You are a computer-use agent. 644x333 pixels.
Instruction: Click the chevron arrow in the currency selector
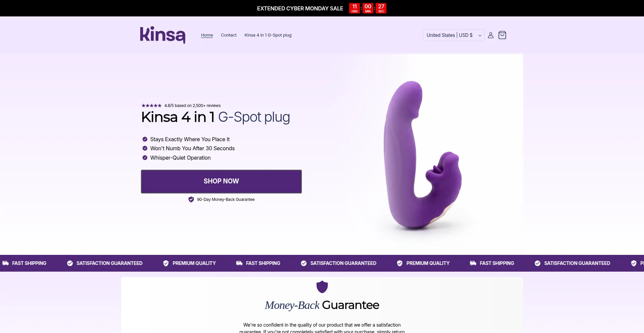[480, 36]
